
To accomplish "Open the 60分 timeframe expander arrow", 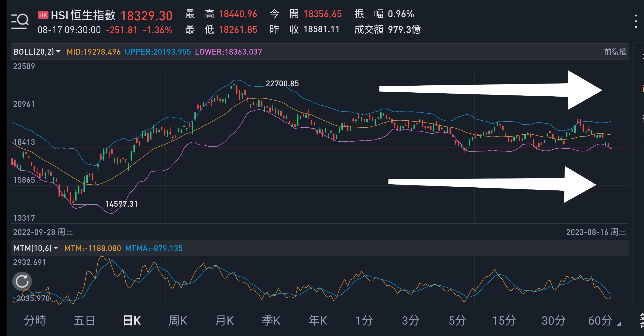I will [619, 324].
